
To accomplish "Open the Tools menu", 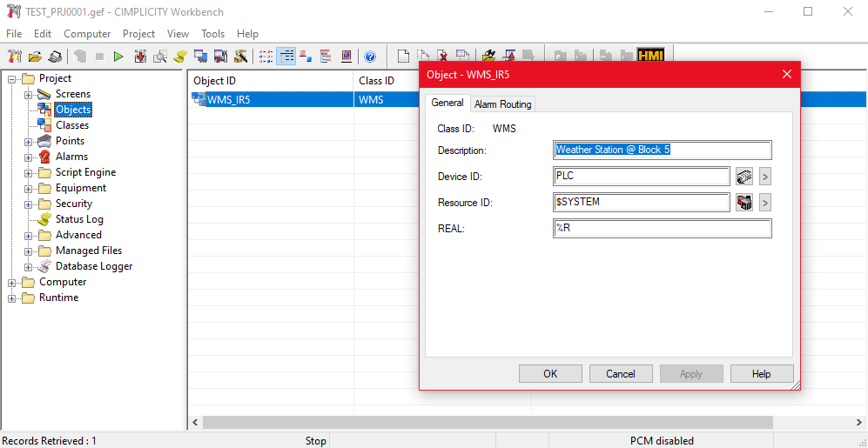I will [x=213, y=34].
